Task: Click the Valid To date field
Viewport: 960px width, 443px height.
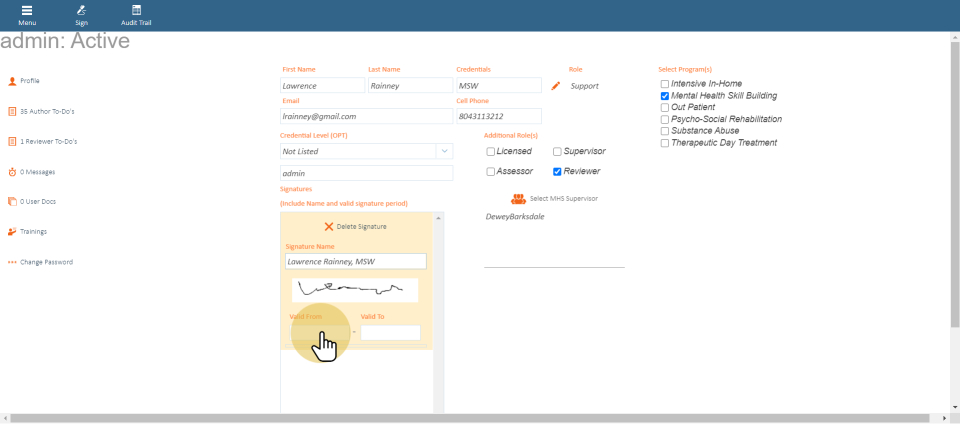Action: pyautogui.click(x=390, y=333)
